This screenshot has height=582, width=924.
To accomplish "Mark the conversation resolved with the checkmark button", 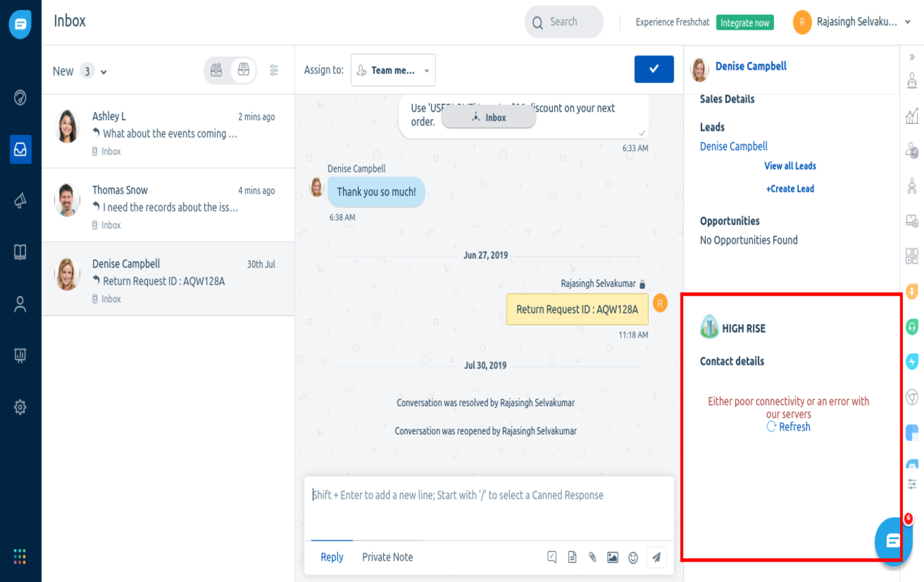I will click(x=654, y=69).
